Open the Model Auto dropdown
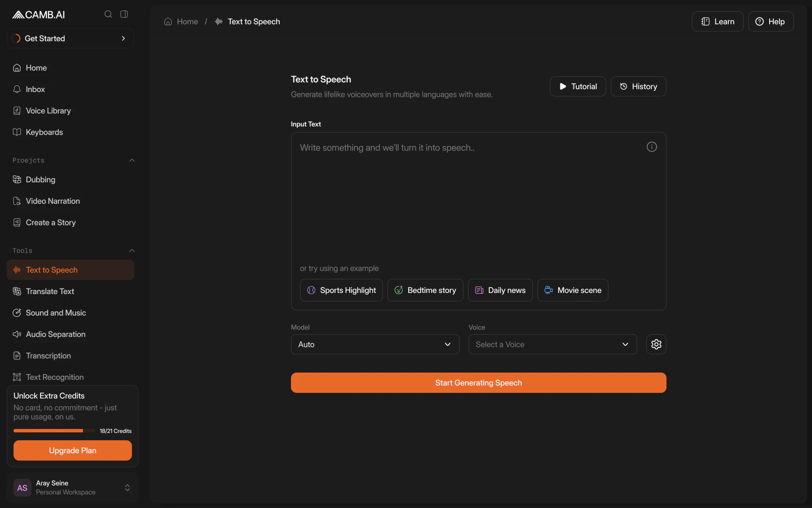Screen dimensions: 812x508 pos(375,344)
